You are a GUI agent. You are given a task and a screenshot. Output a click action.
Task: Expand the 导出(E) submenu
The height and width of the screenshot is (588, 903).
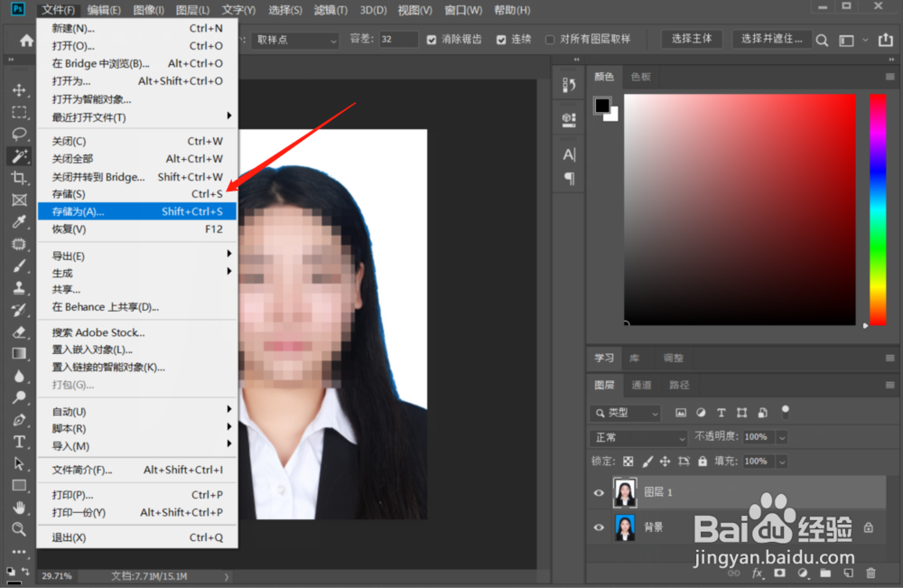(x=137, y=255)
